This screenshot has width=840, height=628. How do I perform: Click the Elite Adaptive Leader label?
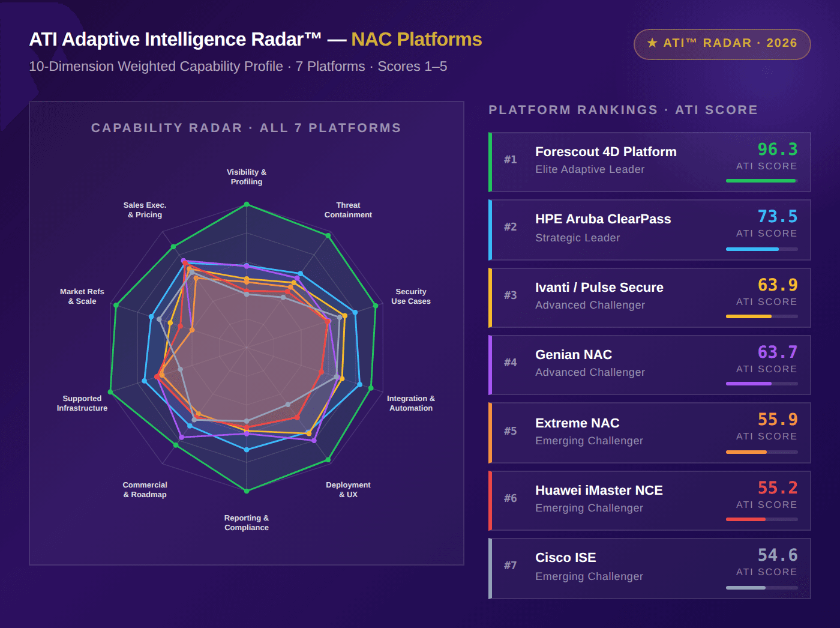pyautogui.click(x=590, y=170)
